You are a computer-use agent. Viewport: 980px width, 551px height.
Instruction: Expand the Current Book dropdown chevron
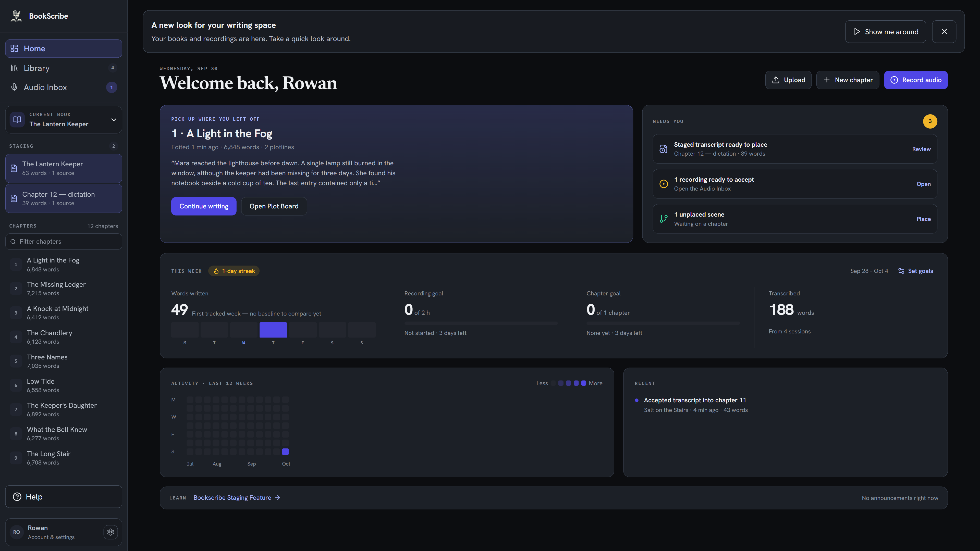(113, 119)
